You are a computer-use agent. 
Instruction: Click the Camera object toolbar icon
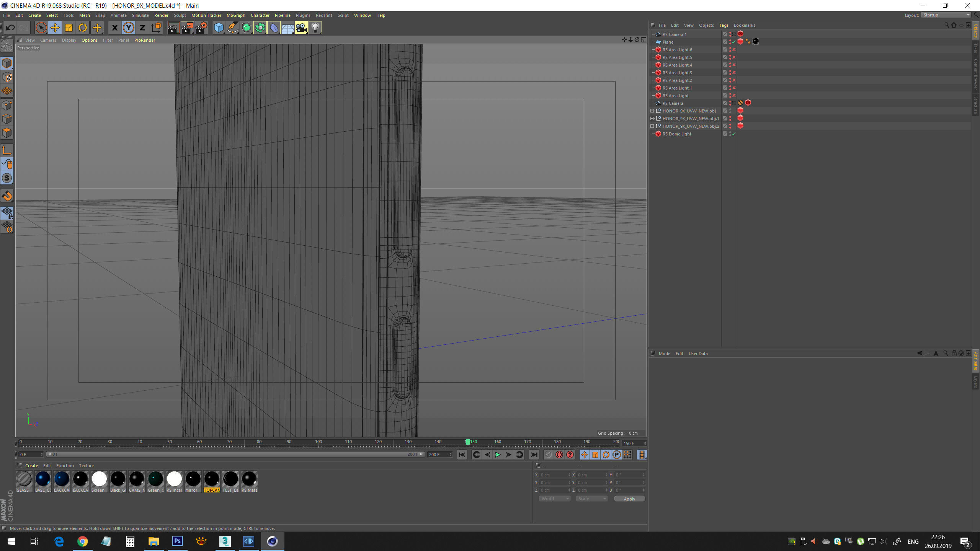coord(301,28)
